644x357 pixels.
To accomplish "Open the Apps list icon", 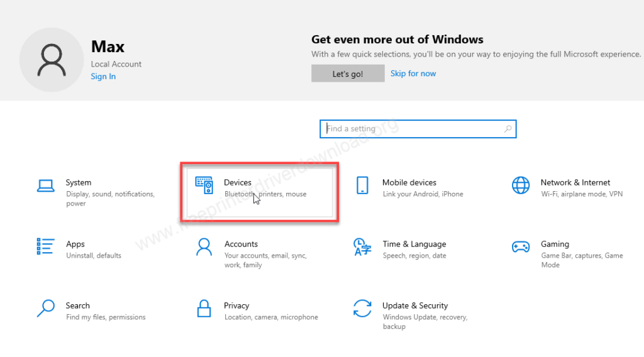I will tap(45, 246).
